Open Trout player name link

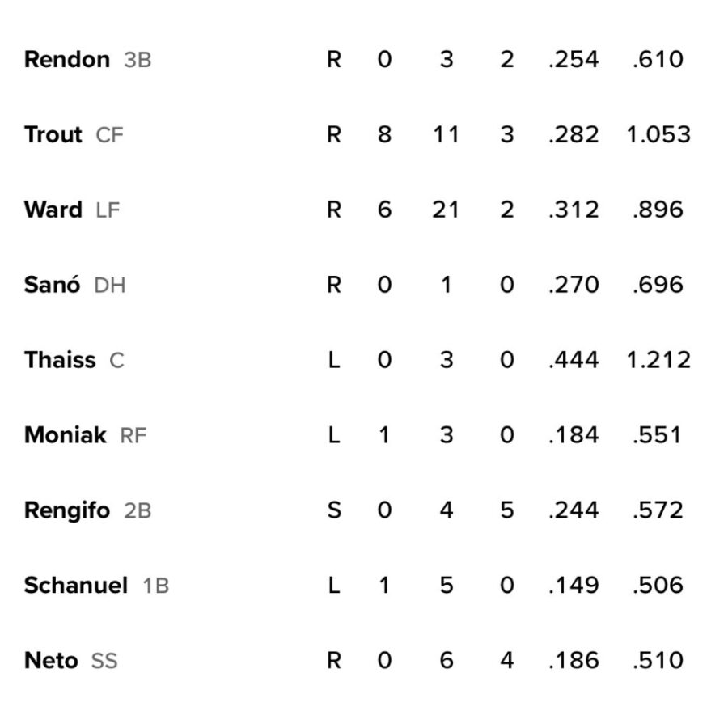[x=53, y=134]
